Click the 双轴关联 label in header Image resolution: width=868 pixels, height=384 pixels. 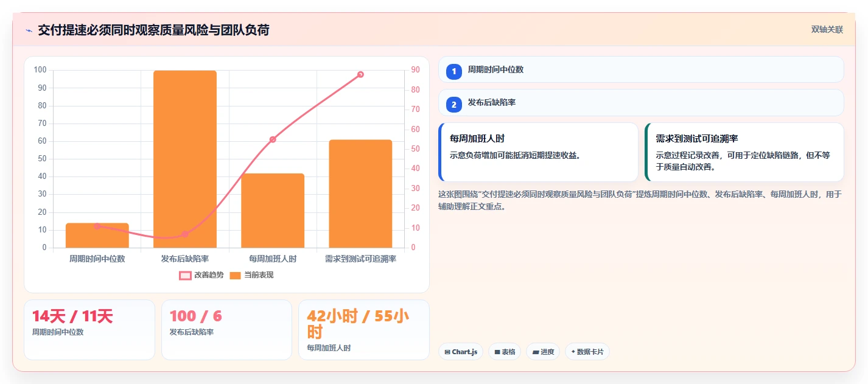pos(827,29)
